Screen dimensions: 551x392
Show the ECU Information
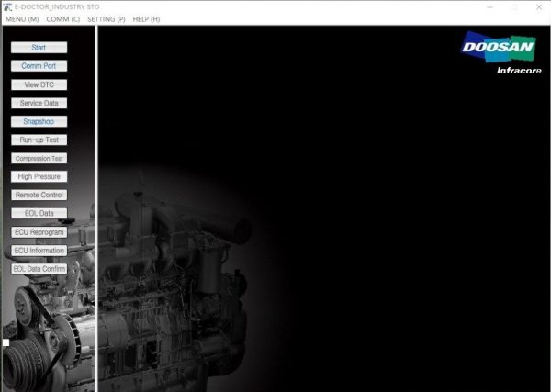click(39, 251)
